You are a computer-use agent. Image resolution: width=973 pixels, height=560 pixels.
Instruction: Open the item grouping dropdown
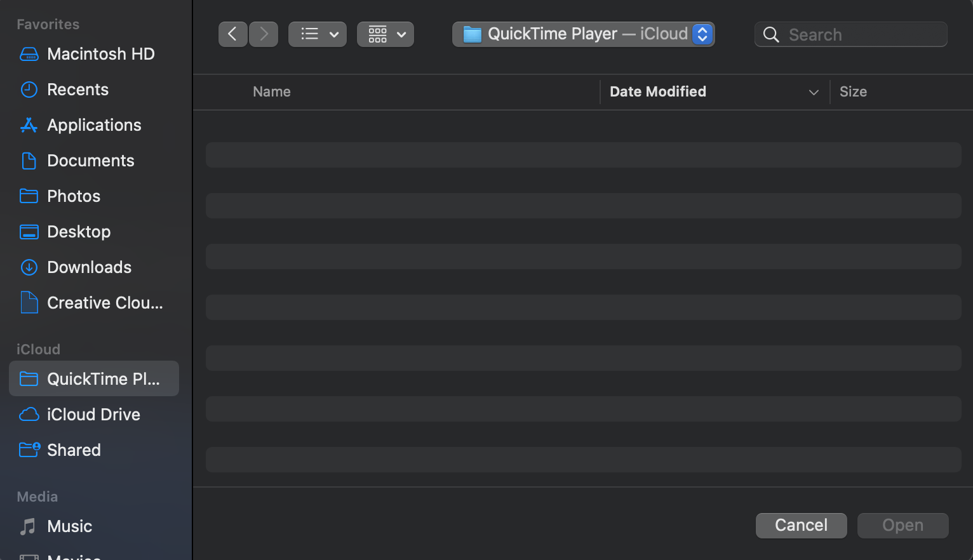pyautogui.click(x=386, y=34)
